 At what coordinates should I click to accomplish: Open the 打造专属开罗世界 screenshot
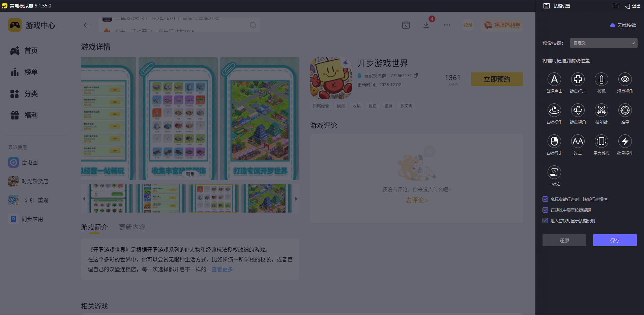260,119
